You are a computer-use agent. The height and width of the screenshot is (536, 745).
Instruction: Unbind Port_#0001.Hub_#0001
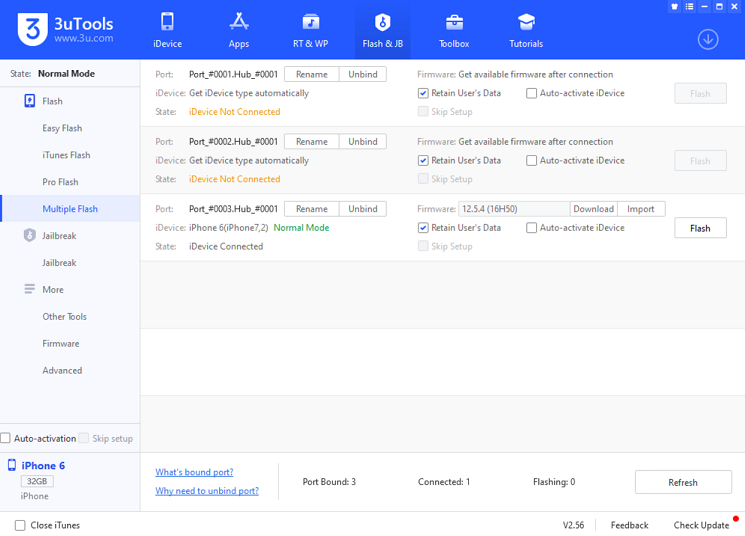[x=363, y=74]
